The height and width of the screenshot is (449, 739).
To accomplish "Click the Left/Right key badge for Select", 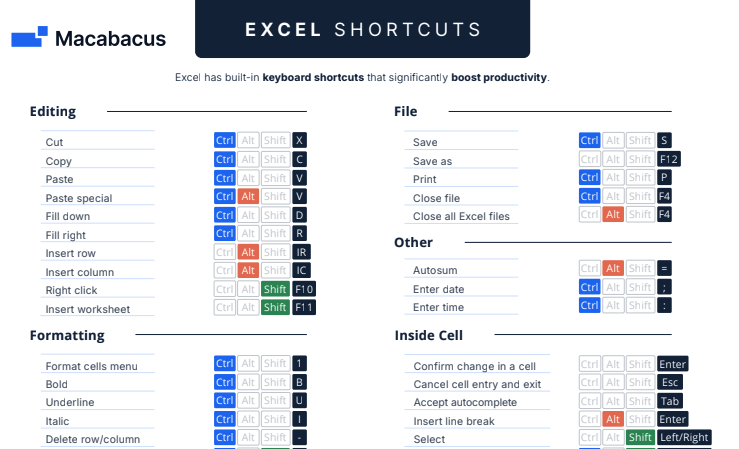I will 684,438.
